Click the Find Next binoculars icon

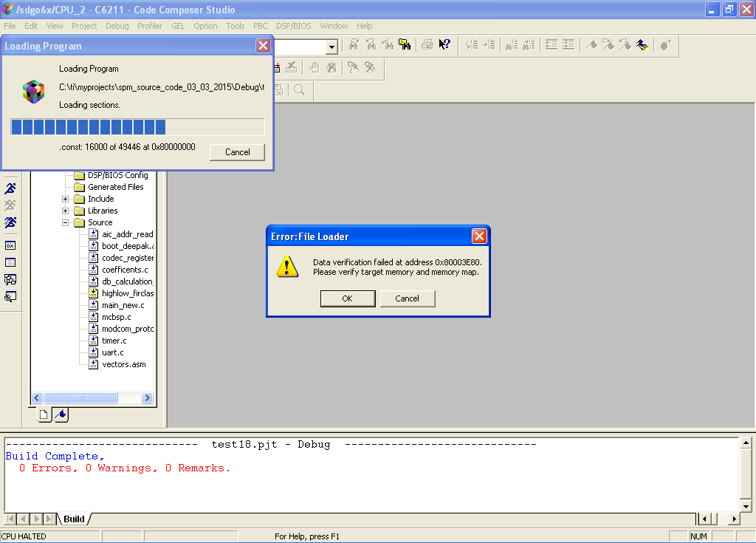[354, 45]
